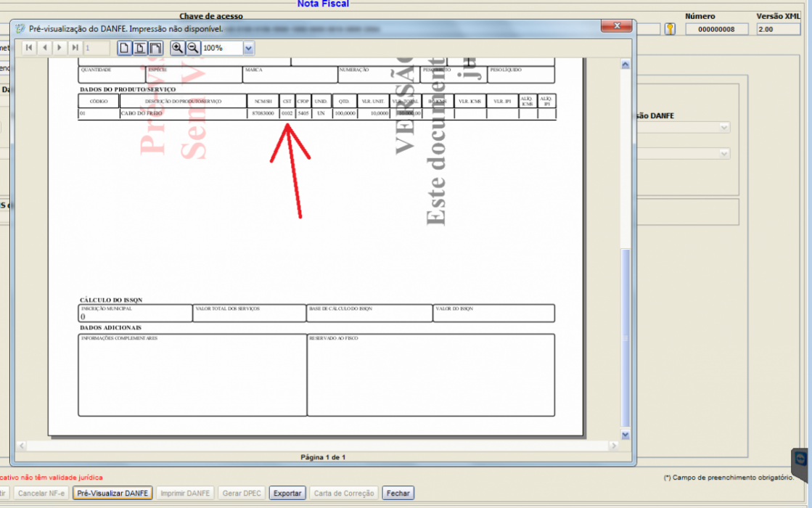Viewport: 812px width, 508px height.
Task: Jump to last page of preview
Action: [75, 48]
